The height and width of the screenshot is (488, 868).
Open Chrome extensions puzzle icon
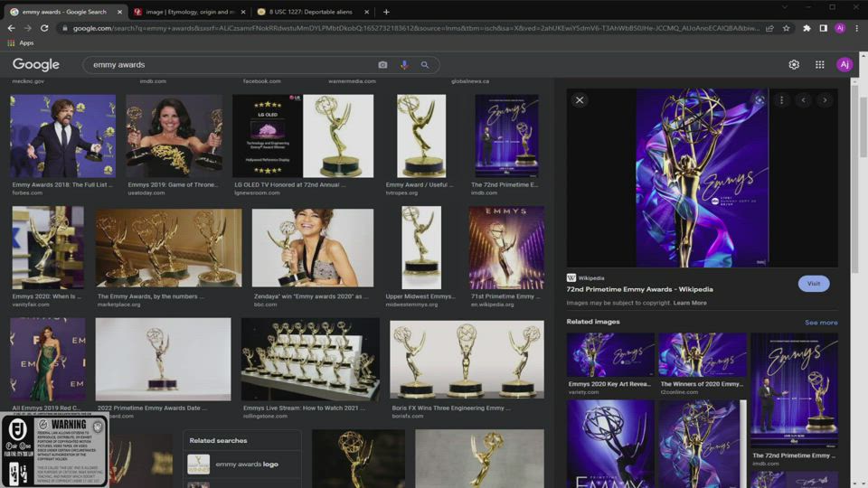coord(807,28)
